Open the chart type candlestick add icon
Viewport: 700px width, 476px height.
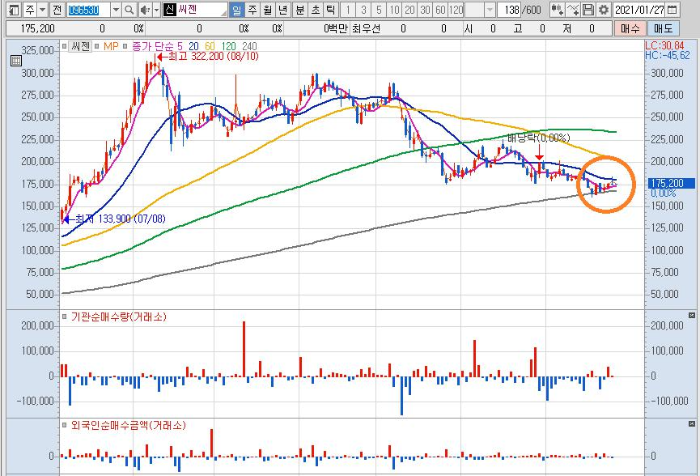pos(556,9)
